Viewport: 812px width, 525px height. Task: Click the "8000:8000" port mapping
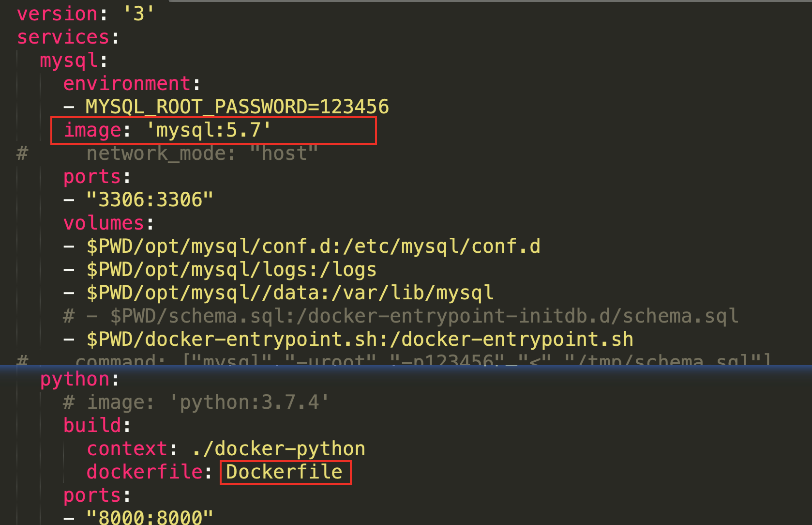click(x=150, y=517)
